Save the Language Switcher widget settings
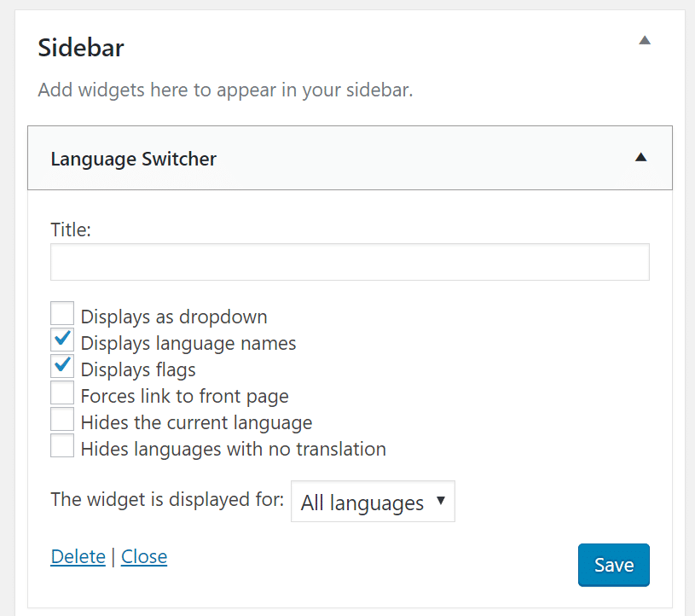The width and height of the screenshot is (695, 616). click(x=613, y=565)
